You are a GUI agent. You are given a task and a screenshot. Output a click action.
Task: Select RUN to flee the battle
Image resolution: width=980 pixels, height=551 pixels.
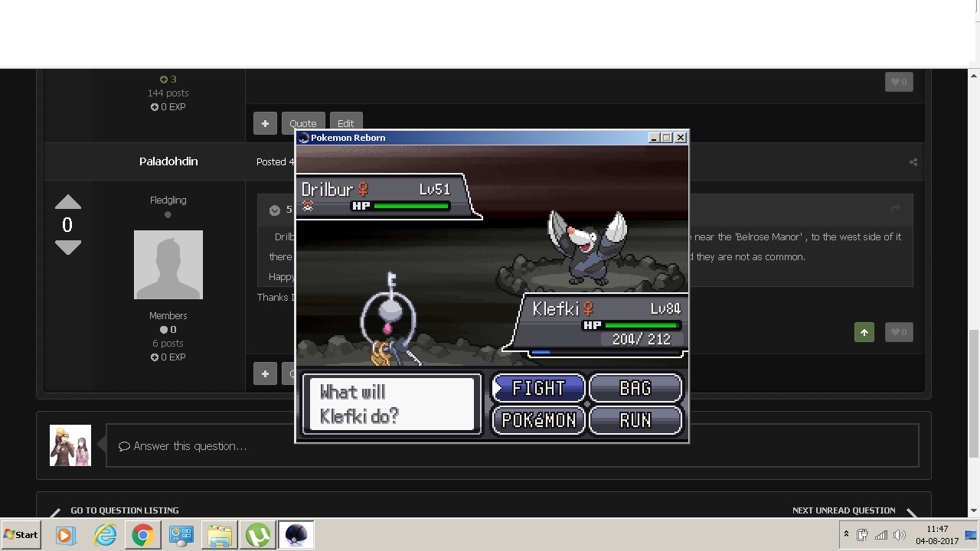tap(635, 420)
